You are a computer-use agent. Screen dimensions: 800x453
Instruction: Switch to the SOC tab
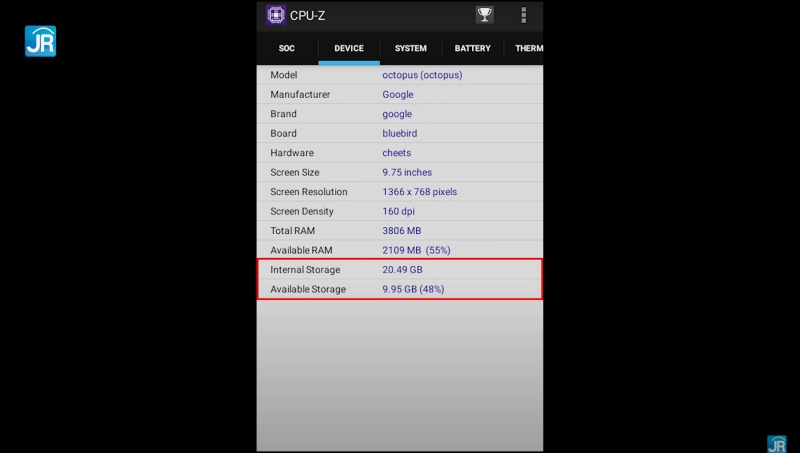coord(286,48)
